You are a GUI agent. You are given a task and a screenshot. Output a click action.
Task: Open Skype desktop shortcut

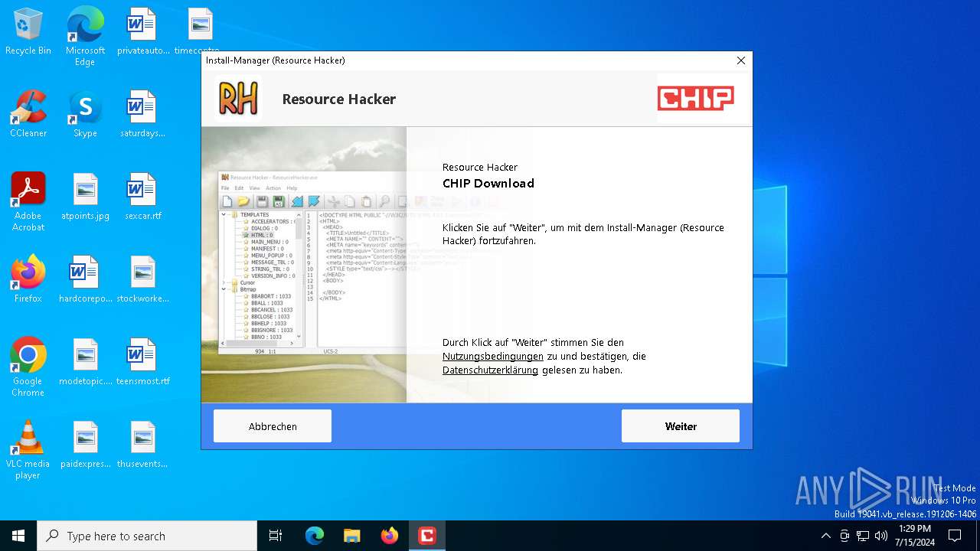tap(85, 115)
